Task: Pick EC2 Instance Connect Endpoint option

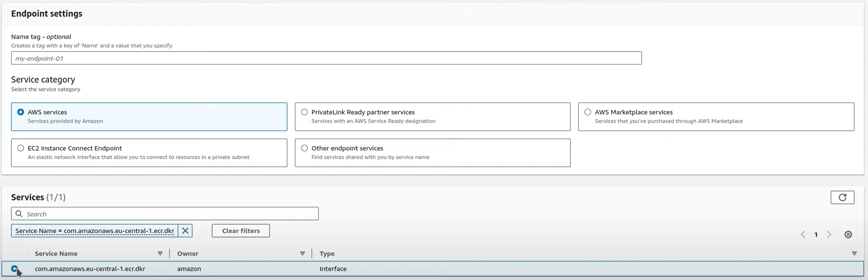Action: [21, 148]
